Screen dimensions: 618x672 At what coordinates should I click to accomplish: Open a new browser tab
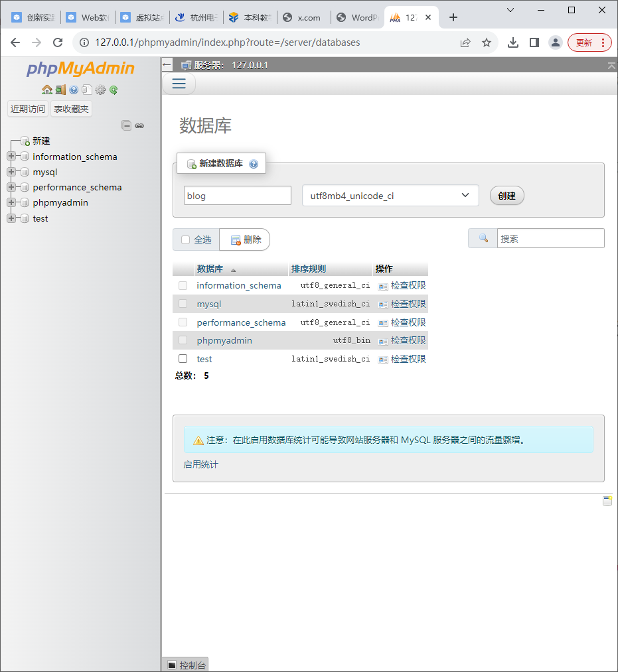[453, 17]
